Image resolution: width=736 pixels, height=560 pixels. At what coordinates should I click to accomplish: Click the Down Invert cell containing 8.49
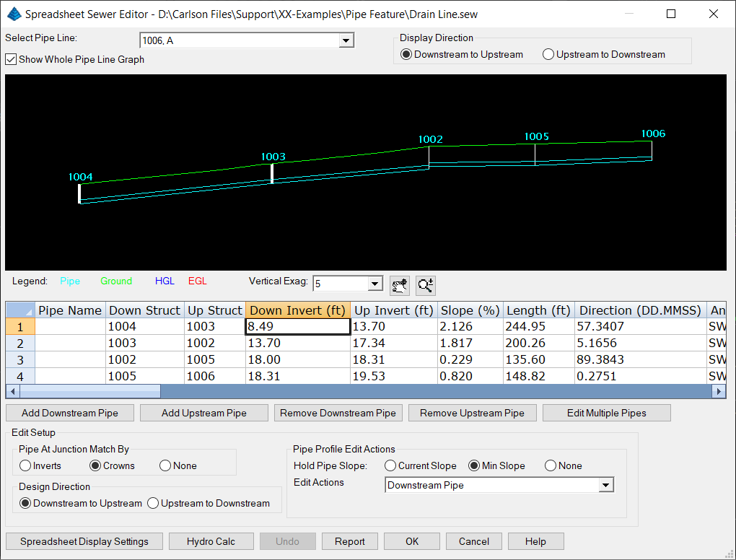coord(297,327)
